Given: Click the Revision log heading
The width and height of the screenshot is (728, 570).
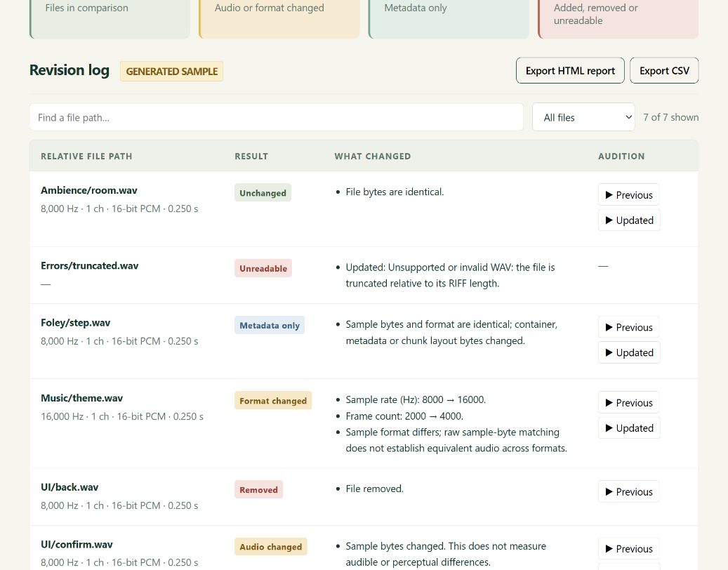Looking at the screenshot, I should click(x=70, y=70).
